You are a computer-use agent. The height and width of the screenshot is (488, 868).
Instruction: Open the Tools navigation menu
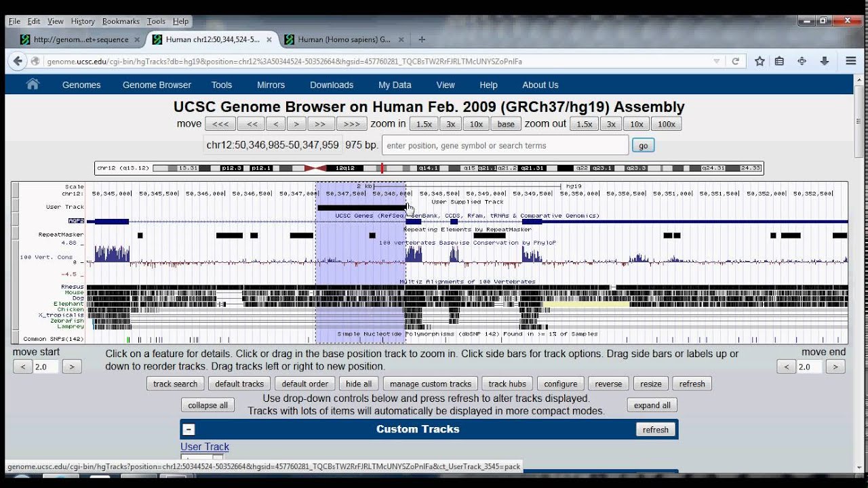pyautogui.click(x=222, y=85)
